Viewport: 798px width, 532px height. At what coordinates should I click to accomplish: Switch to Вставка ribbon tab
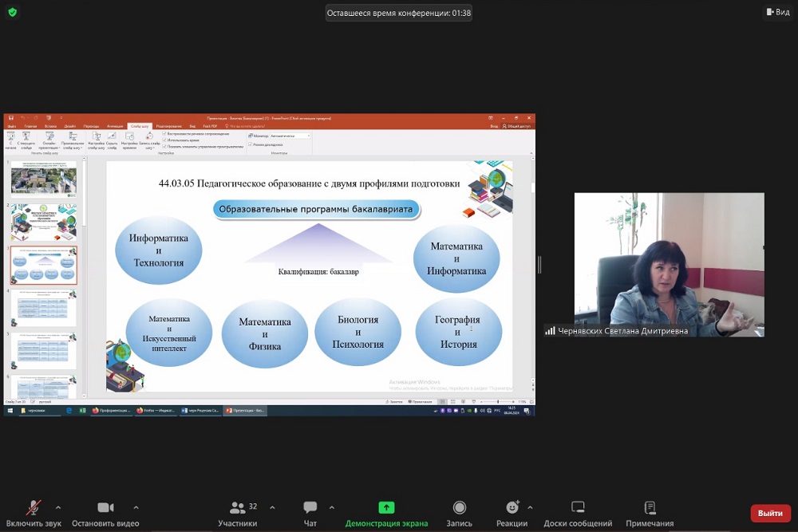tap(51, 126)
